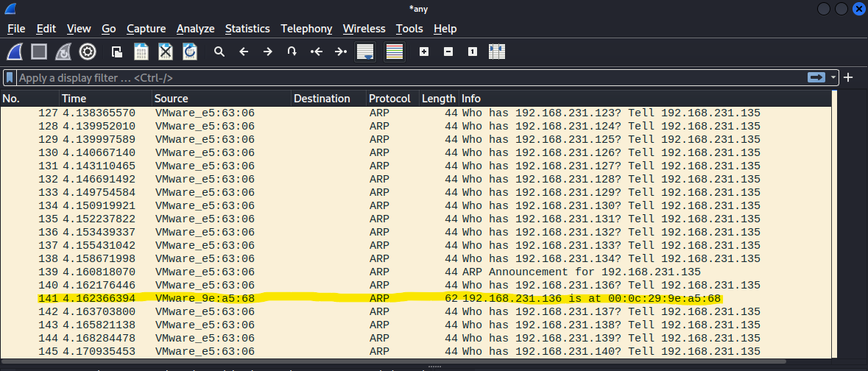This screenshot has height=371, width=868.
Task: Open the display filter bookmarks menu
Action: (x=10, y=77)
